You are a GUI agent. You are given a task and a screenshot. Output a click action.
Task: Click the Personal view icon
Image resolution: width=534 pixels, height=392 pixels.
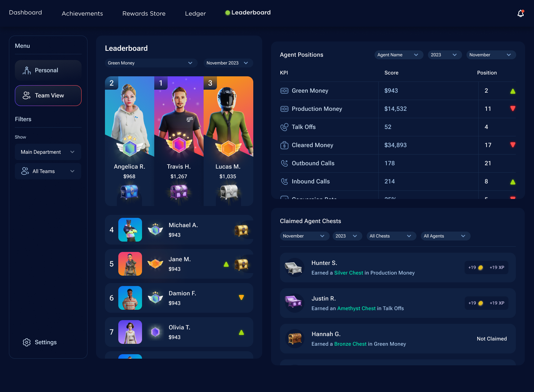[x=27, y=70]
